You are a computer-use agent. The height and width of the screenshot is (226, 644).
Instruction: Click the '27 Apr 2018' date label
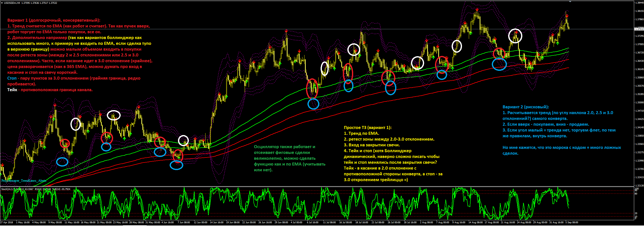7,222
